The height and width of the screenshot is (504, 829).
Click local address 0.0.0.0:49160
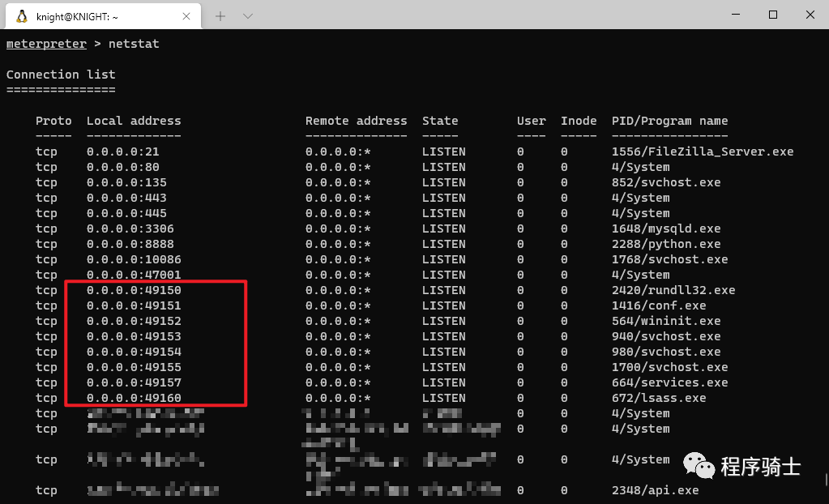134,397
